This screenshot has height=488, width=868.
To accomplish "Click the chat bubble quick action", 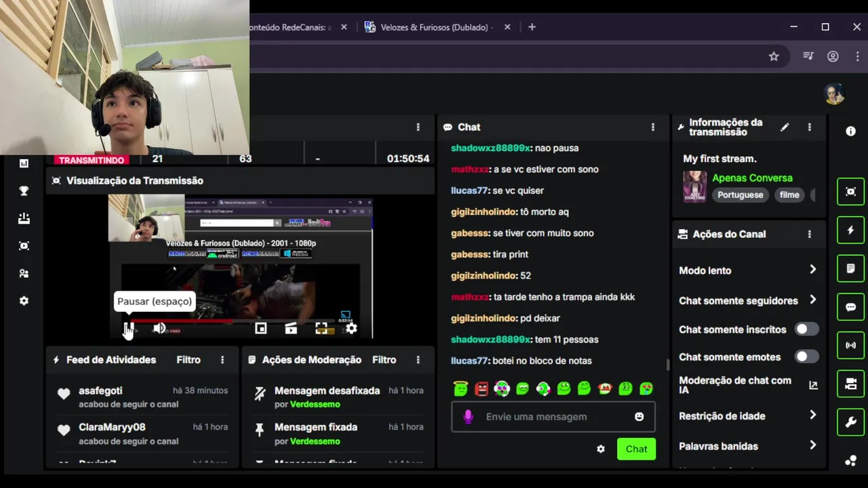I will tap(850, 307).
